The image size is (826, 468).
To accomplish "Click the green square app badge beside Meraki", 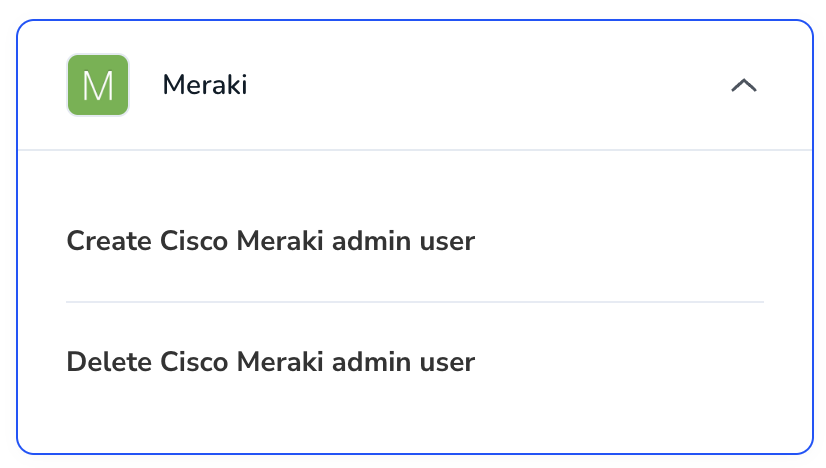I will (x=98, y=85).
